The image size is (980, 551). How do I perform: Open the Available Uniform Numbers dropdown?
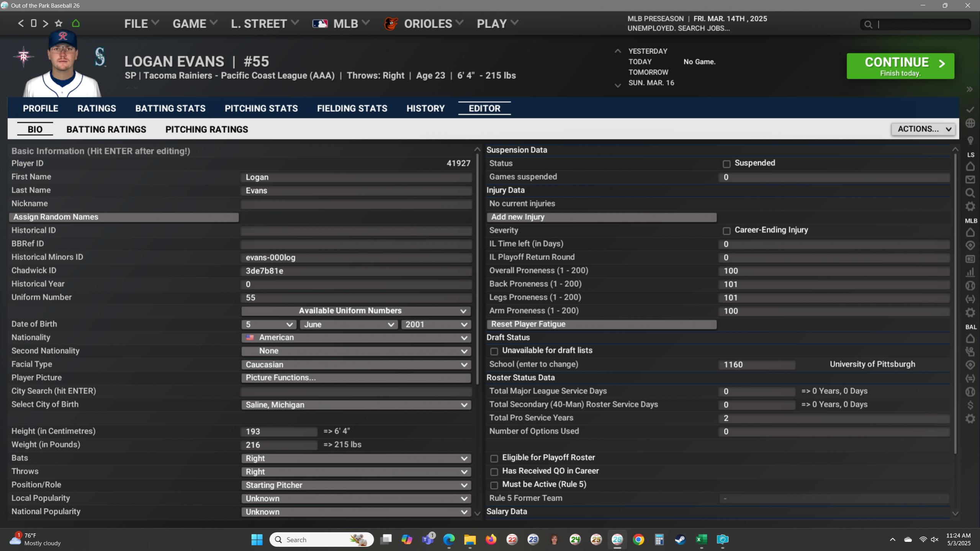tap(356, 311)
